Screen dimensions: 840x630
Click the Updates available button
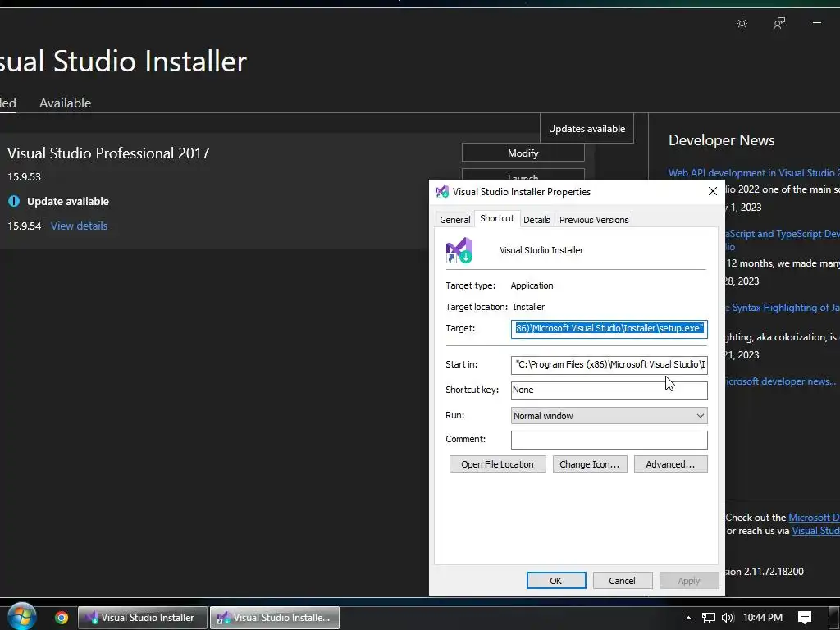click(587, 129)
